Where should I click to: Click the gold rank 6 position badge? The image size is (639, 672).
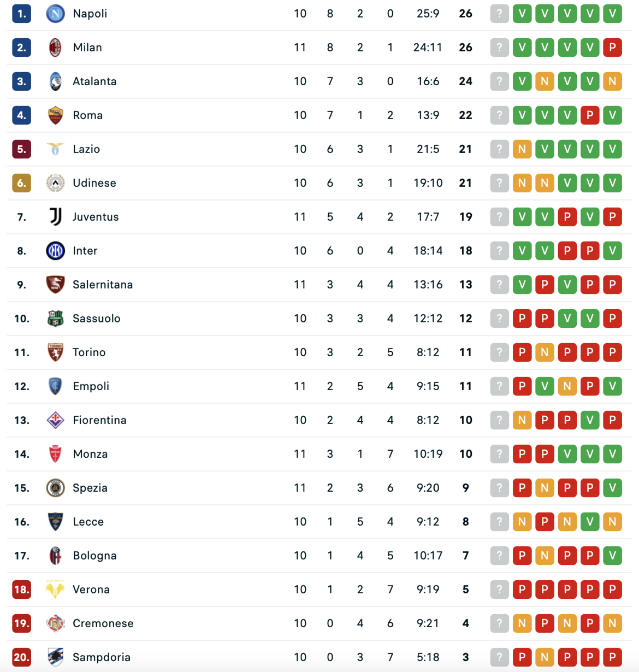(21, 183)
